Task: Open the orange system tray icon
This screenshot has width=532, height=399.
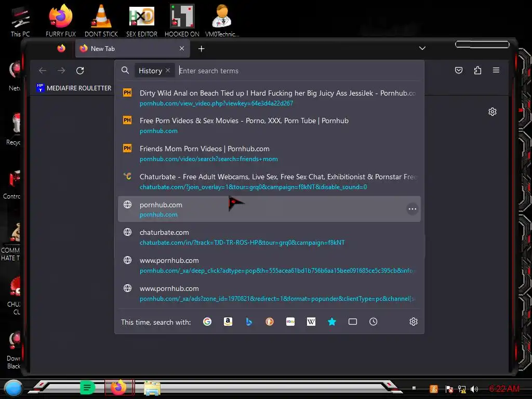Action: tap(434, 389)
